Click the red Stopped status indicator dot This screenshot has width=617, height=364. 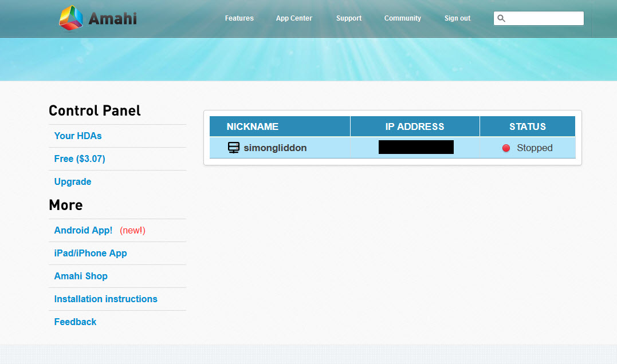click(x=506, y=148)
